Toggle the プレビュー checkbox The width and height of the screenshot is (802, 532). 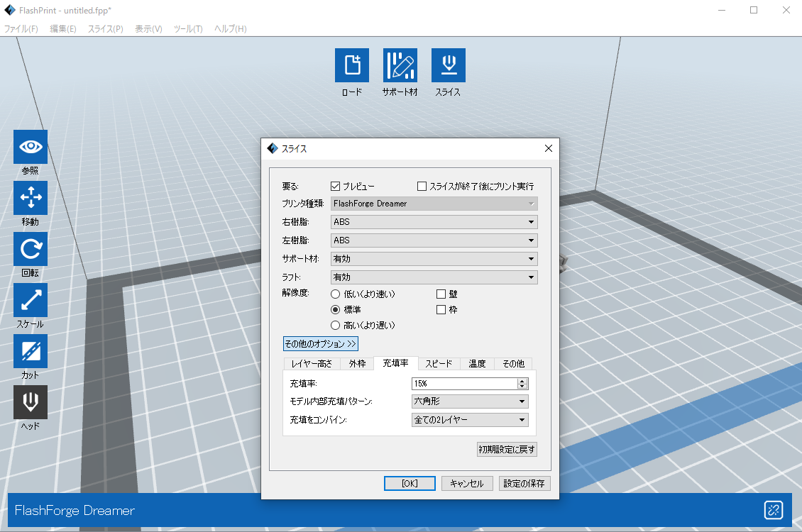pyautogui.click(x=336, y=186)
